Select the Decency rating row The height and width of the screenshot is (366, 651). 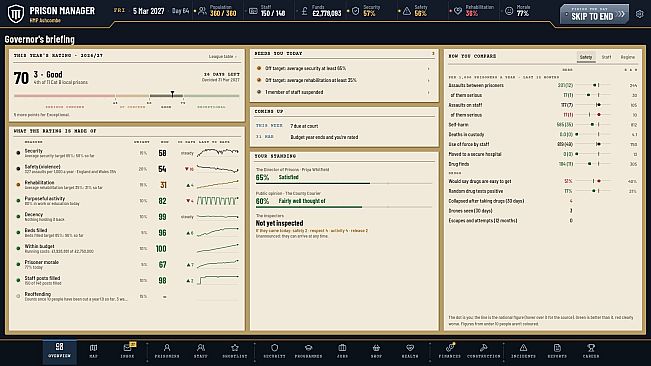(127, 217)
